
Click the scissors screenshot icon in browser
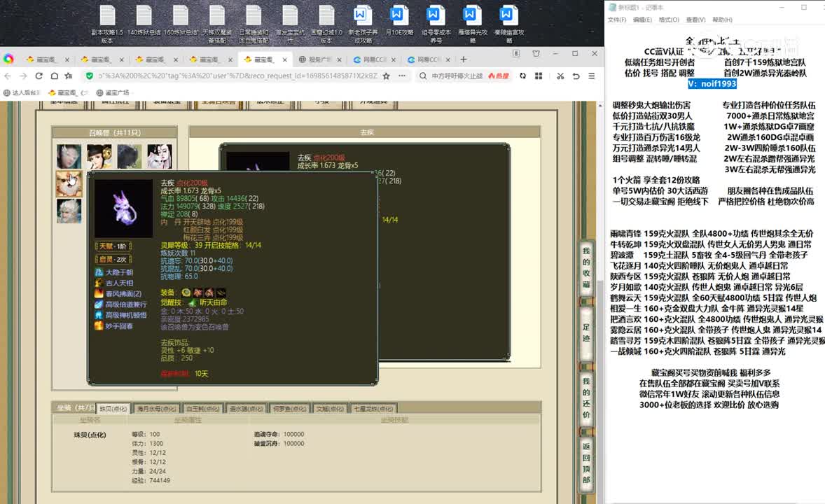[x=560, y=76]
